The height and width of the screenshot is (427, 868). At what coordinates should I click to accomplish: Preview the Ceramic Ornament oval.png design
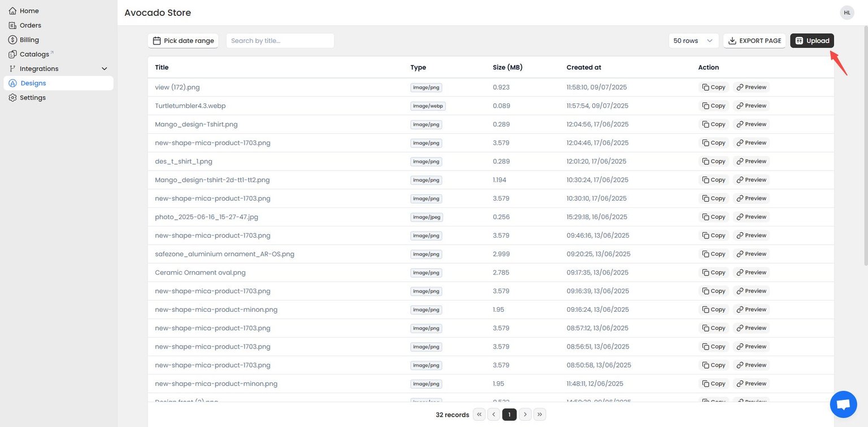click(x=752, y=272)
